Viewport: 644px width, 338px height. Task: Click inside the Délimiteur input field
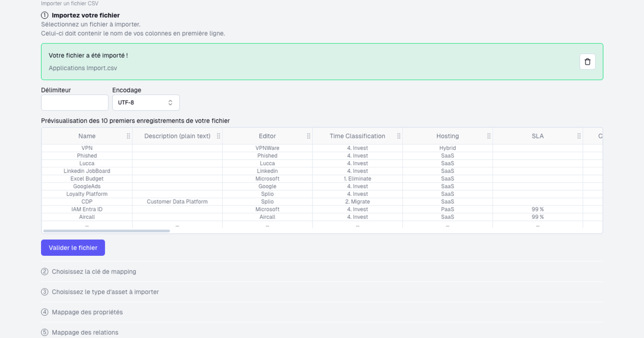pos(74,102)
